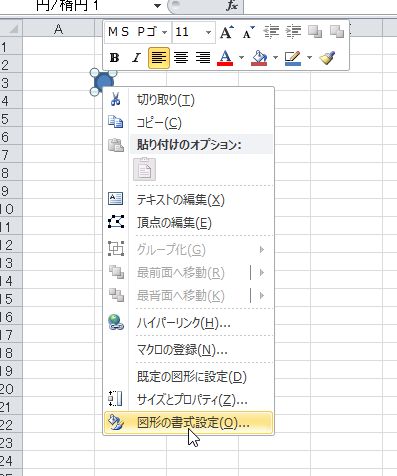397x476 pixels.
Task: Select the blue circle shape
Action: pos(104,82)
